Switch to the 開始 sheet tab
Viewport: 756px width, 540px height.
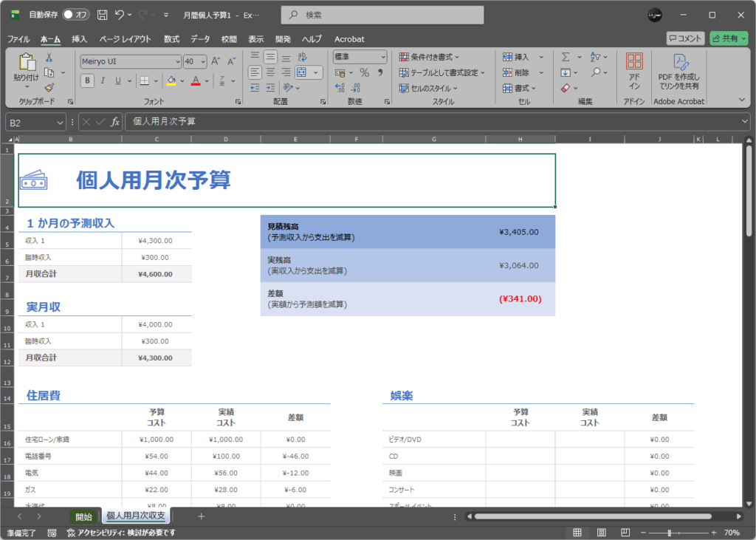(x=83, y=517)
